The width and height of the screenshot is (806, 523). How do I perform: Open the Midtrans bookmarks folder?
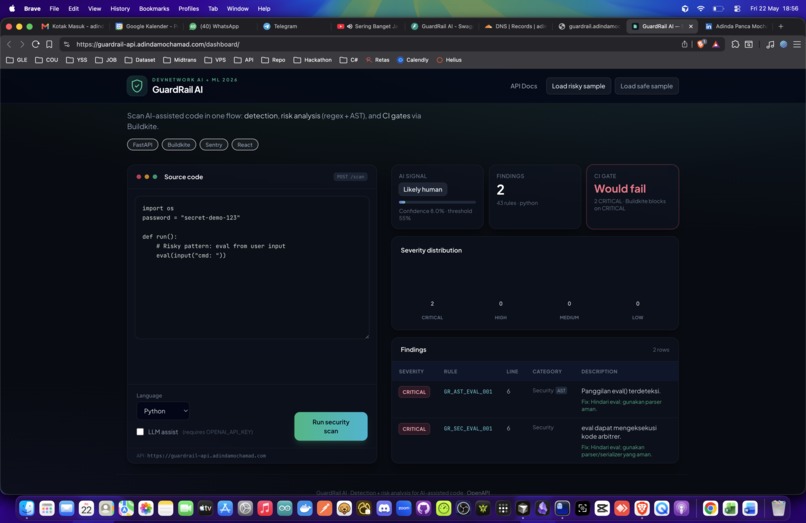[179, 60]
